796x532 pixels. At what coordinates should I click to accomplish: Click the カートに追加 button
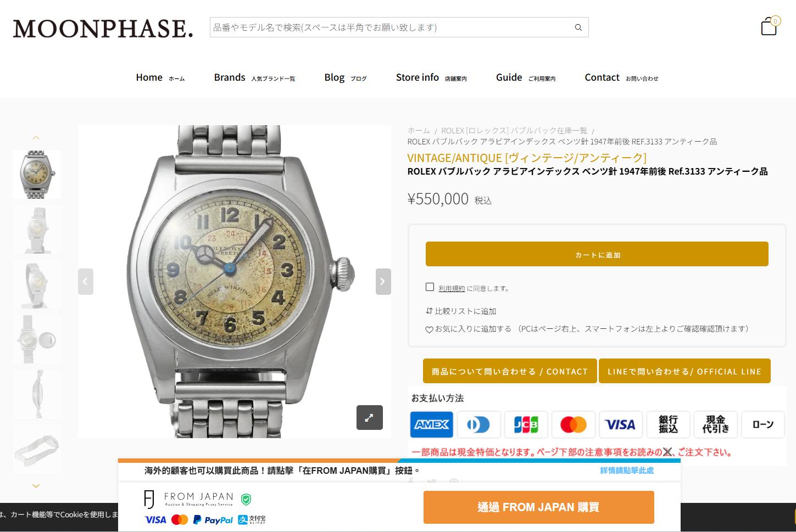[597, 254]
